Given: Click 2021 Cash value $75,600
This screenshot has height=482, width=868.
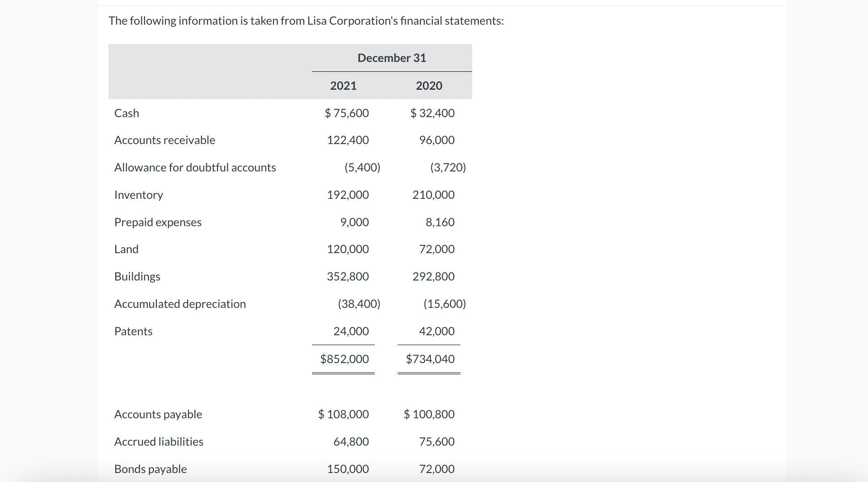Looking at the screenshot, I should (347, 113).
